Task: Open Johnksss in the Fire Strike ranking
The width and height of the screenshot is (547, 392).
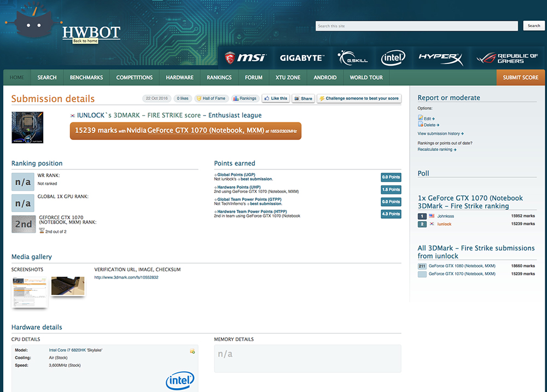Action: pyautogui.click(x=445, y=216)
